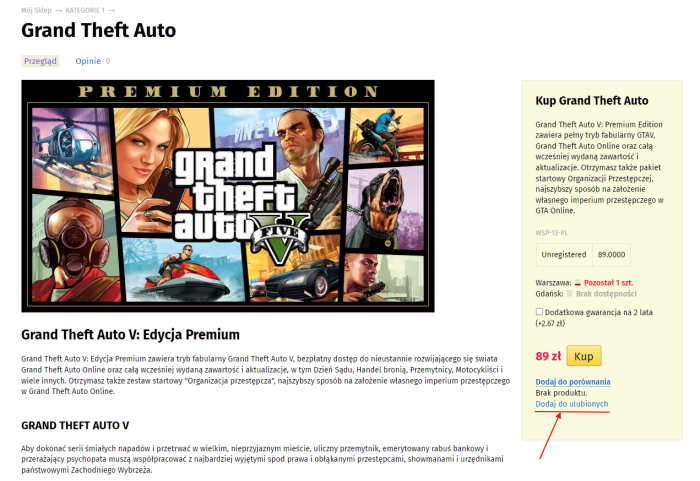Click the Kup Grand Theft Auto heading
This screenshot has width=700, height=481.
592,100
